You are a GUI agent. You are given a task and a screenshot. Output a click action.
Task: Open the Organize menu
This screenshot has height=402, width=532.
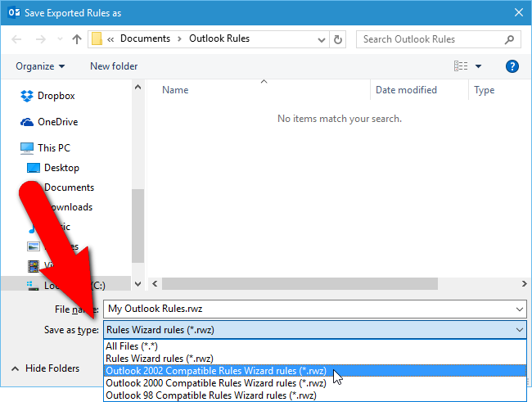click(x=40, y=66)
